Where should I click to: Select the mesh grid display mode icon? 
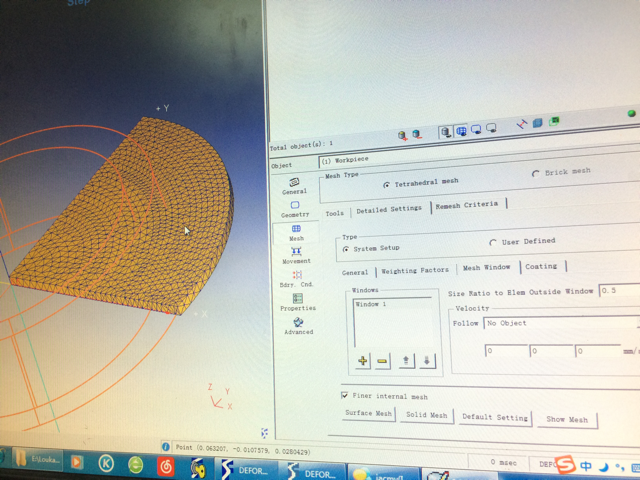(462, 131)
